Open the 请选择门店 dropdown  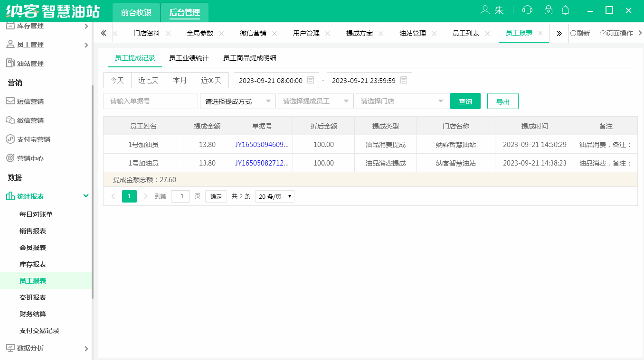tap(402, 101)
